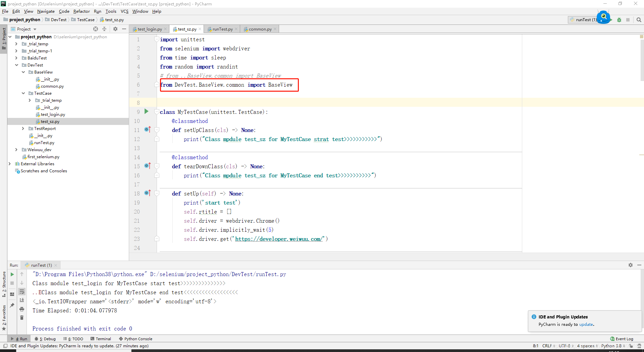This screenshot has width=644, height=352.
Task: Rerun runTest with green arrow in Run panel
Action: point(12,274)
